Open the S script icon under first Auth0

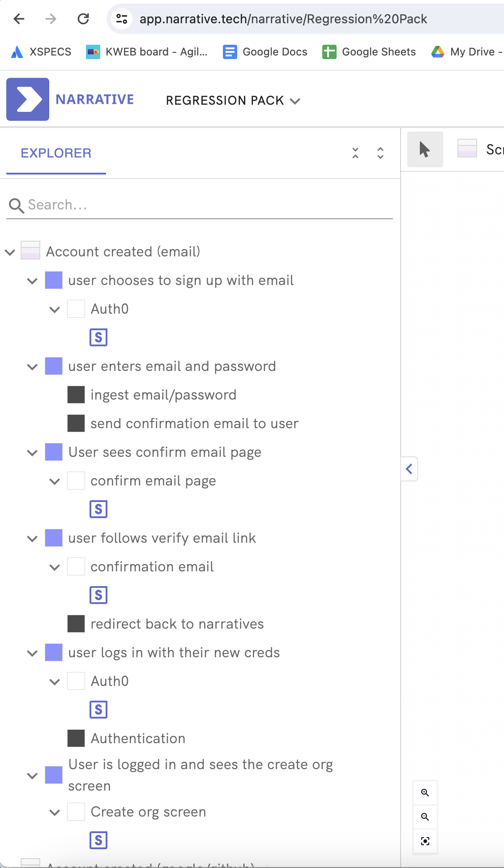98,337
